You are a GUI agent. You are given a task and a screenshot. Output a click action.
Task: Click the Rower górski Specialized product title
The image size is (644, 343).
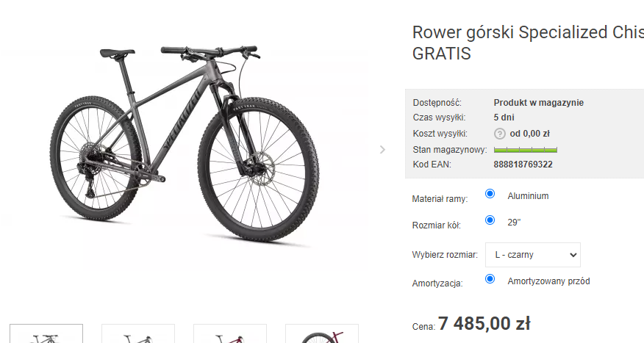coord(528,43)
